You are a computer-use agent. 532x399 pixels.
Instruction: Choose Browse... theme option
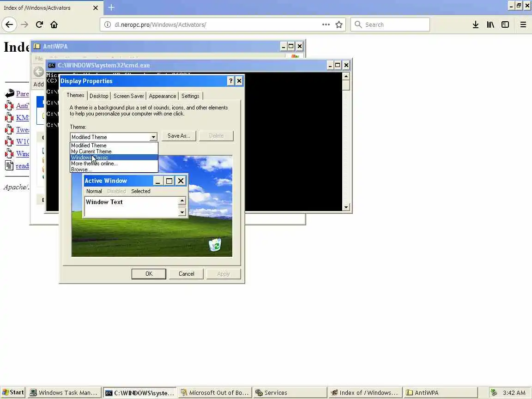point(114,169)
